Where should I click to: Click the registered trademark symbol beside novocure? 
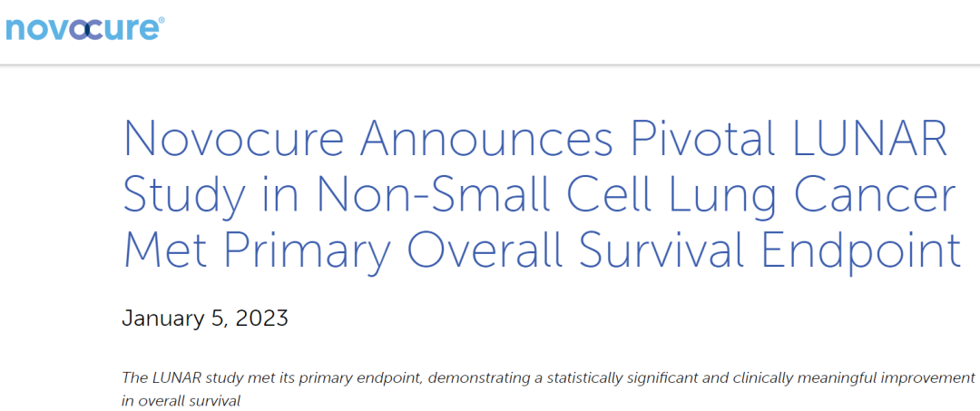pos(162,21)
